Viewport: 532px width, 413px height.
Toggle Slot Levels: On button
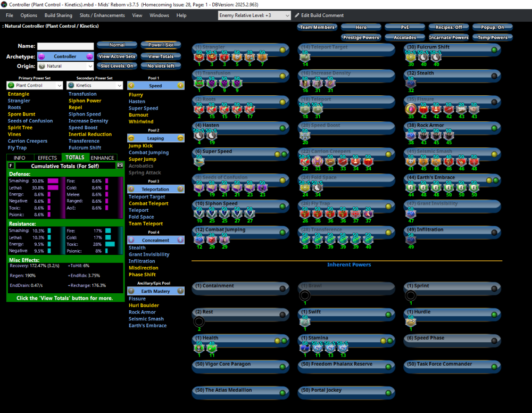tap(117, 66)
